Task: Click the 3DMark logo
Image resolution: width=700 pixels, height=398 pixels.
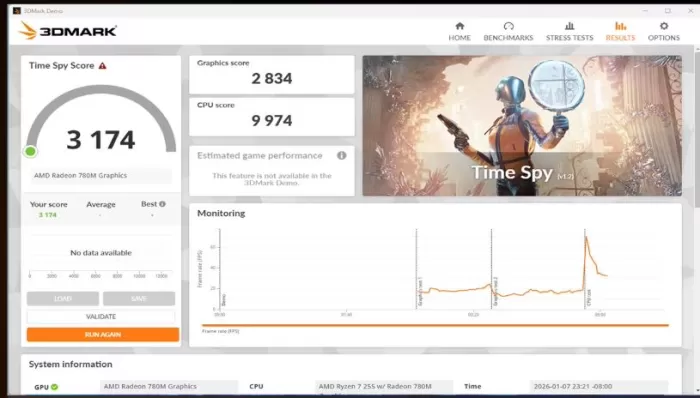Action: click(67, 31)
